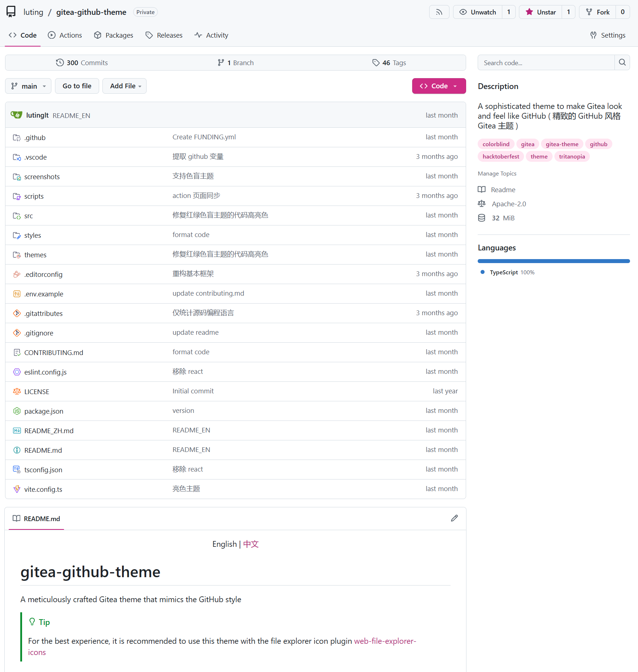Expand the Add File dropdown
The height and width of the screenshot is (672, 638).
[x=124, y=86]
